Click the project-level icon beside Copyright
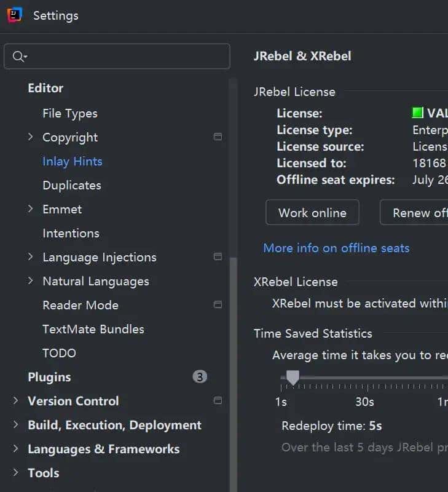 (218, 137)
